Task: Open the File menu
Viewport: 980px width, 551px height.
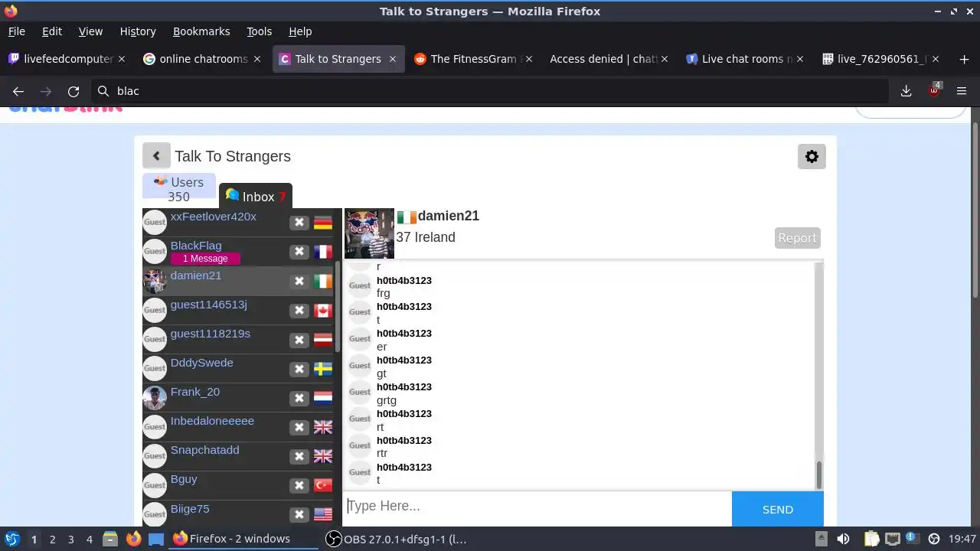Action: point(16,31)
